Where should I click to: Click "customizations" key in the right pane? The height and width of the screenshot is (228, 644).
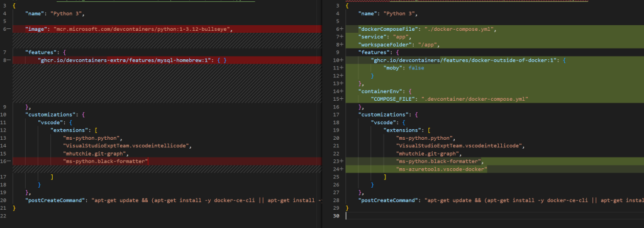384,115
